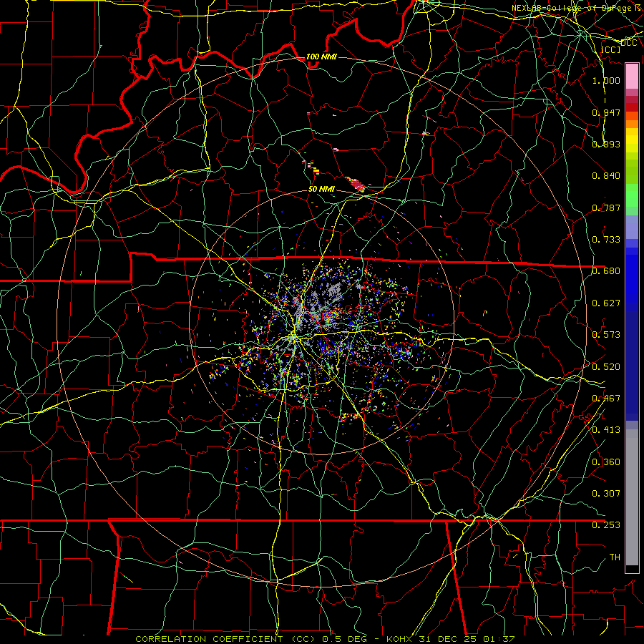Select the bright red legend color band
The height and width of the screenshot is (644, 644).
632,107
